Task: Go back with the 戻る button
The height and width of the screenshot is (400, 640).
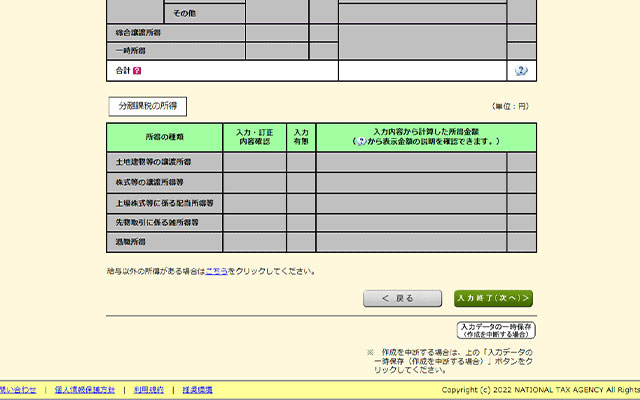Action: (402, 298)
